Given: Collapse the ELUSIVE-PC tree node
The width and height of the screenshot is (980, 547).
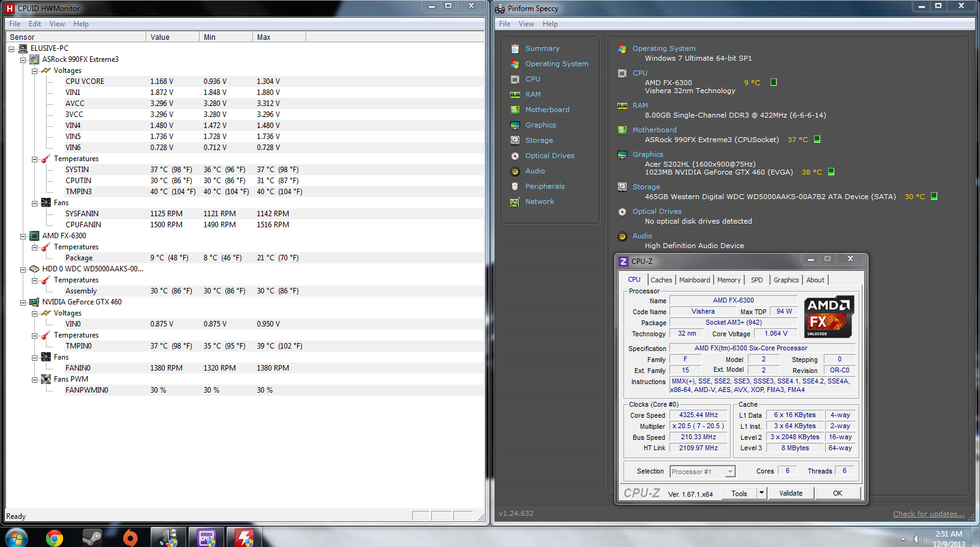Looking at the screenshot, I should click(12, 49).
